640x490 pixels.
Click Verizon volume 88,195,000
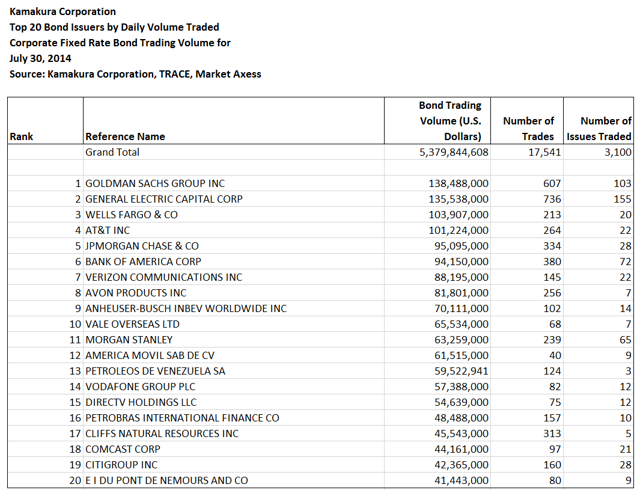pyautogui.click(x=461, y=277)
